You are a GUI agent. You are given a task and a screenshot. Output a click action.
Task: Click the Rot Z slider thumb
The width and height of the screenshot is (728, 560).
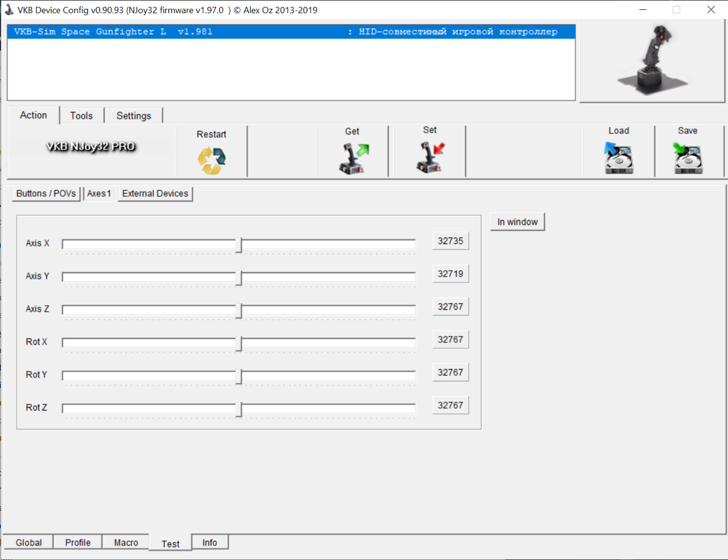click(x=239, y=409)
